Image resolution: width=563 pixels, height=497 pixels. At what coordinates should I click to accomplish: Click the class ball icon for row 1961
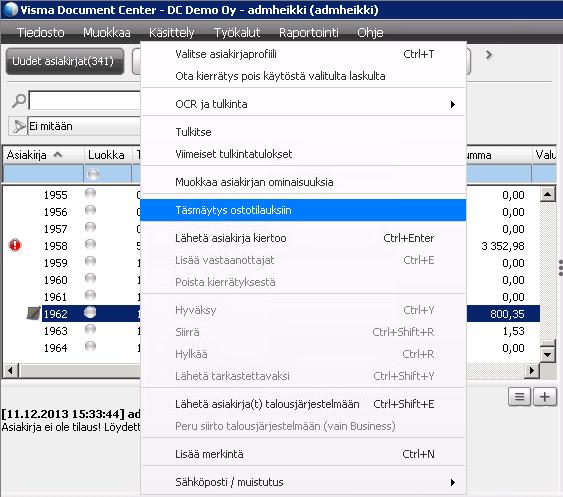[x=90, y=295]
